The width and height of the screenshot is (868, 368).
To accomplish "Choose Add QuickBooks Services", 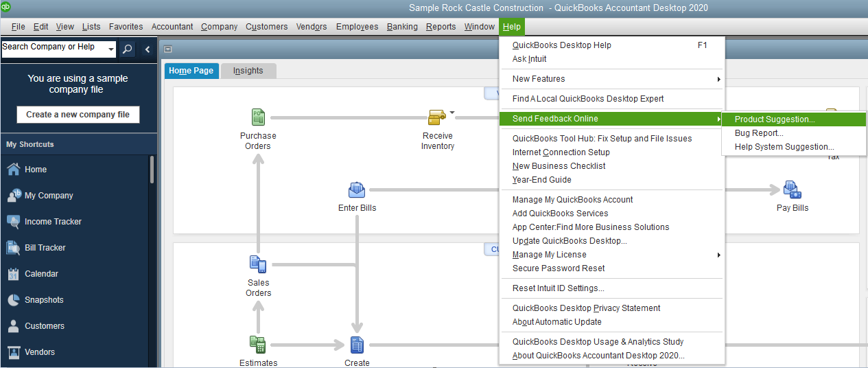I will click(612, 214).
